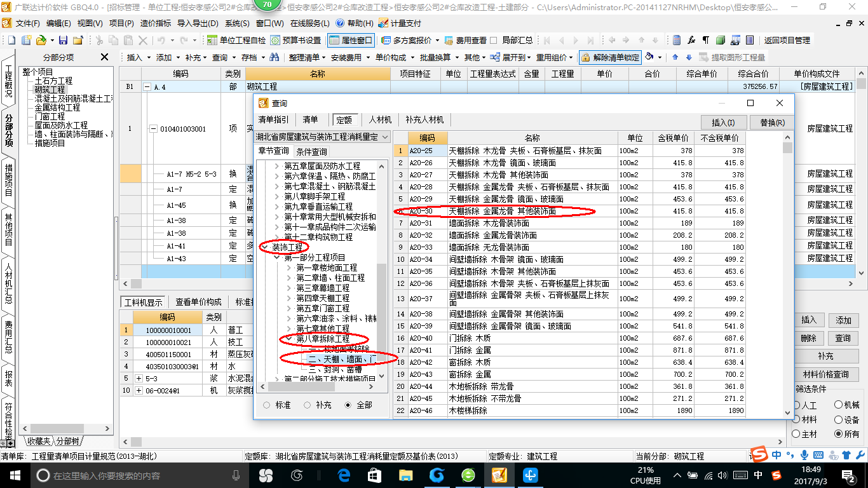Click the Save floppy disk icon

pyautogui.click(x=63, y=40)
